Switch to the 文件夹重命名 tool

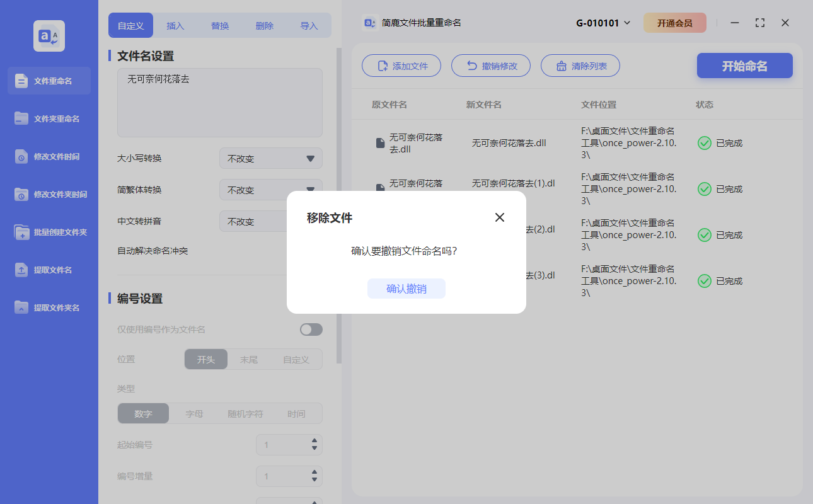click(49, 118)
